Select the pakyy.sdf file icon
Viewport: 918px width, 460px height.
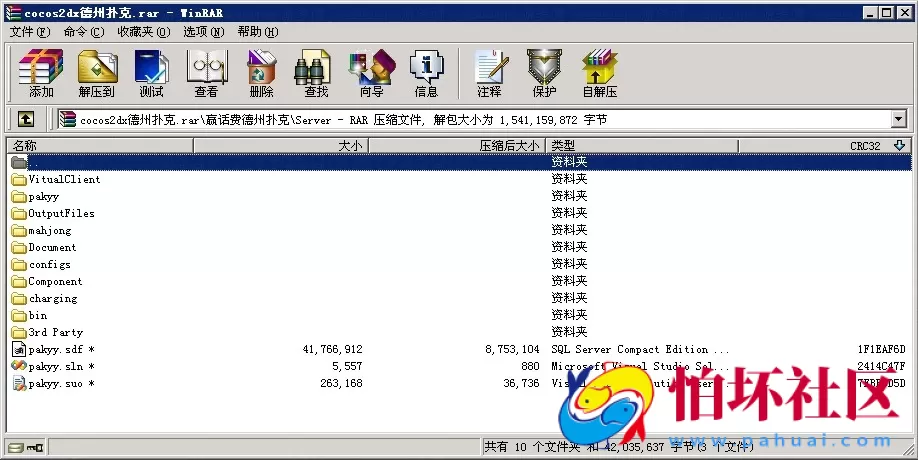coord(19,349)
